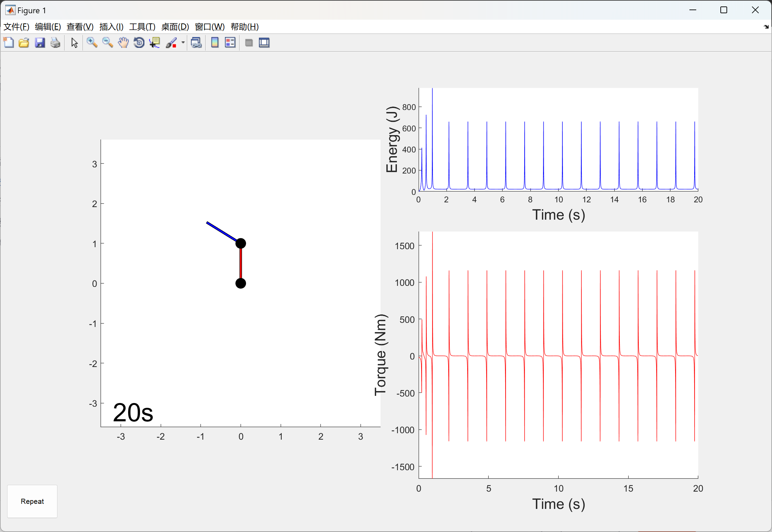Enable the Rotate 3D tool
The width and height of the screenshot is (772, 532).
pyautogui.click(x=139, y=43)
